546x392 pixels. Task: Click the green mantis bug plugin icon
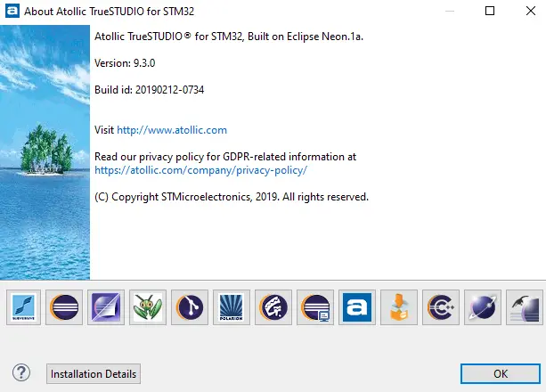click(148, 307)
